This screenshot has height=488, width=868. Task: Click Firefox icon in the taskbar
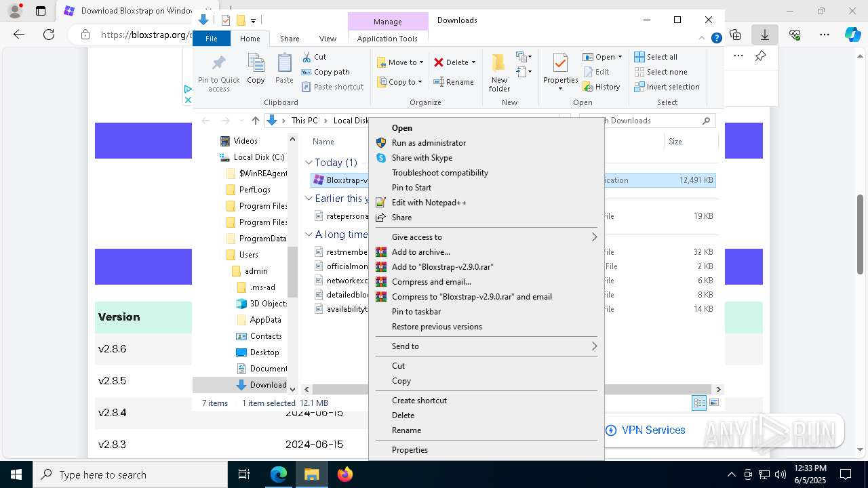tap(345, 474)
